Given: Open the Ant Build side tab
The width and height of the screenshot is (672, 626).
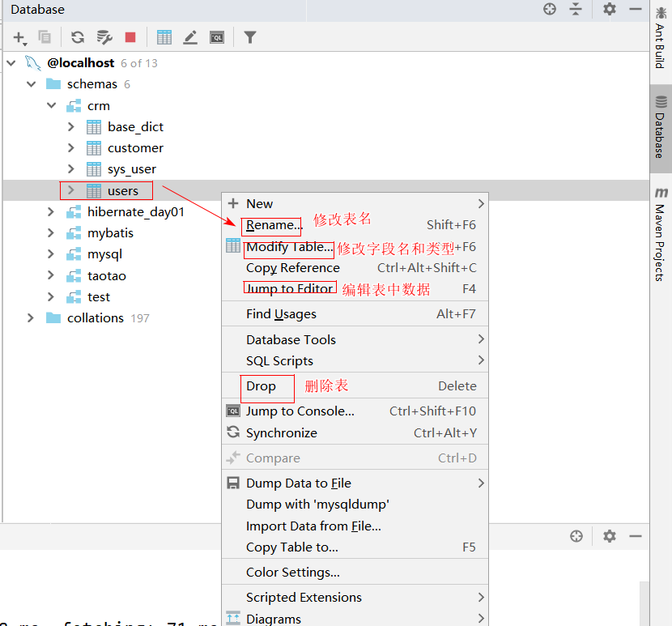Looking at the screenshot, I should tap(661, 38).
